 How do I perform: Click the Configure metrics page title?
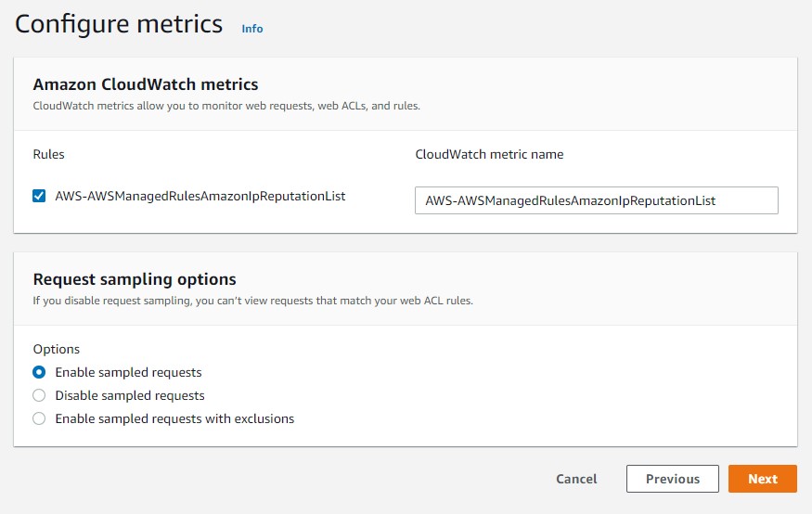point(119,24)
